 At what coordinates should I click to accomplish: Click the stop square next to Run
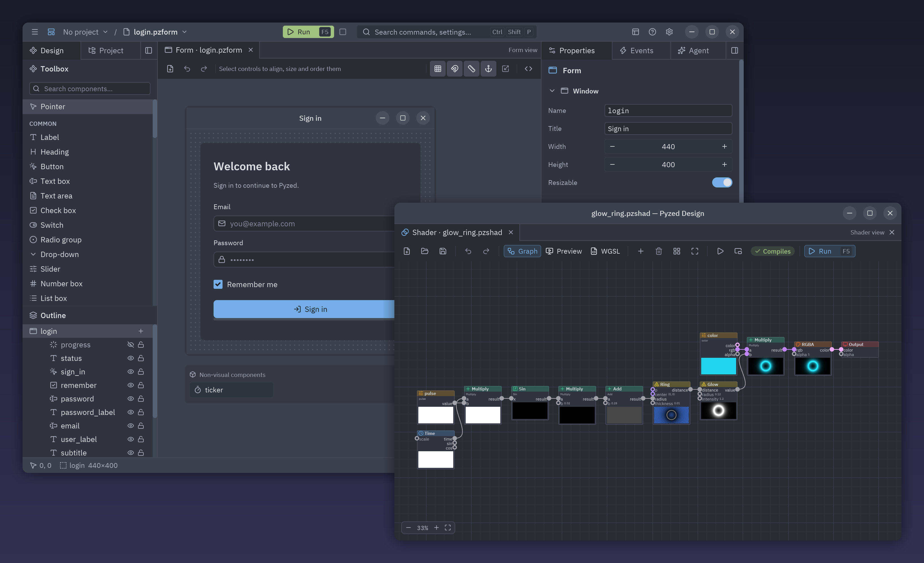pos(343,32)
